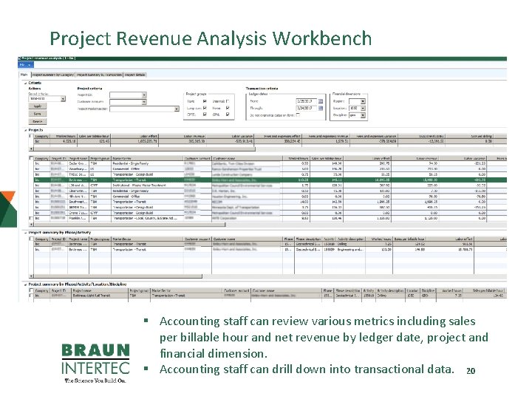532x399 pixels.
Task: Open the Saved criteria dropdown
Action: pos(63,99)
